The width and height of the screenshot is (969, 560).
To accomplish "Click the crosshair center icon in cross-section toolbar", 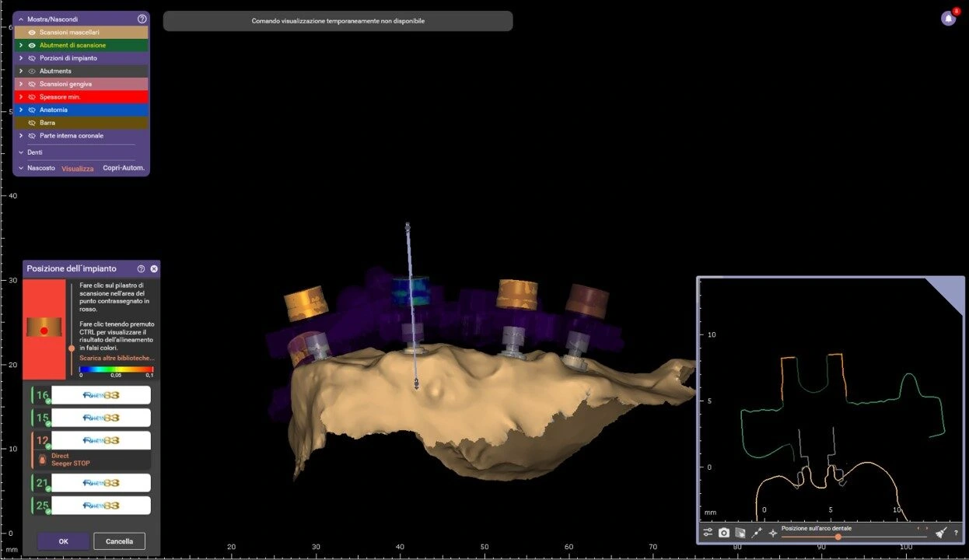I will click(x=773, y=533).
